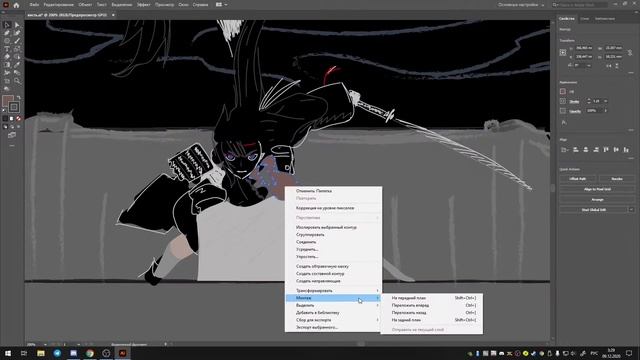
Task: Click the Align Vertical Top icon
Action: point(606,150)
